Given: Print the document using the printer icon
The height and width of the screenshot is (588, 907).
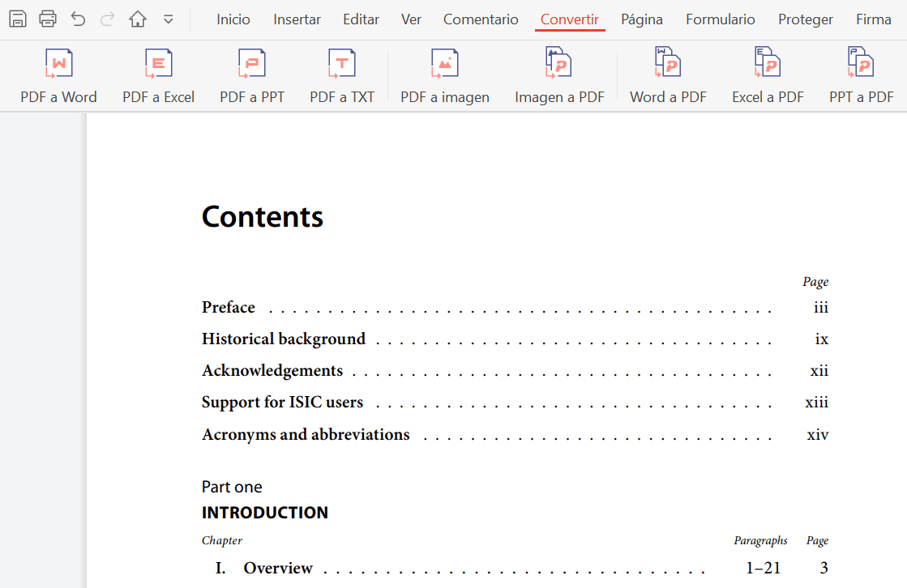Looking at the screenshot, I should pyautogui.click(x=48, y=18).
